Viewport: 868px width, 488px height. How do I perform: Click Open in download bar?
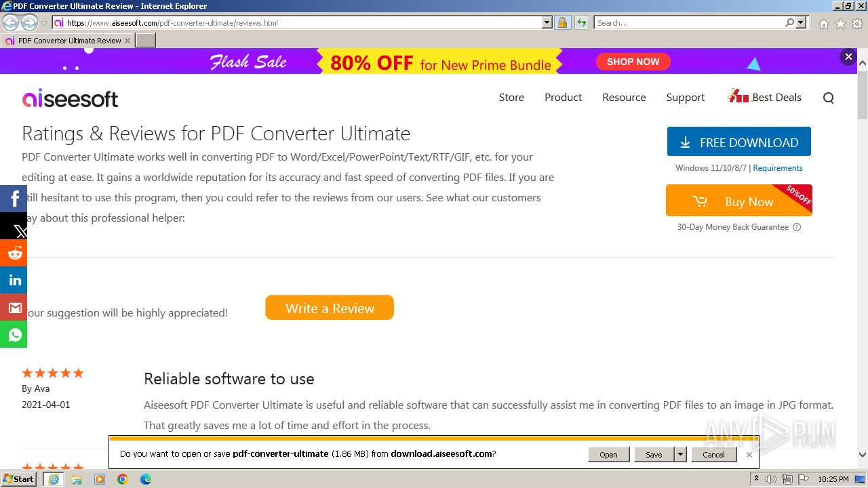(608, 455)
